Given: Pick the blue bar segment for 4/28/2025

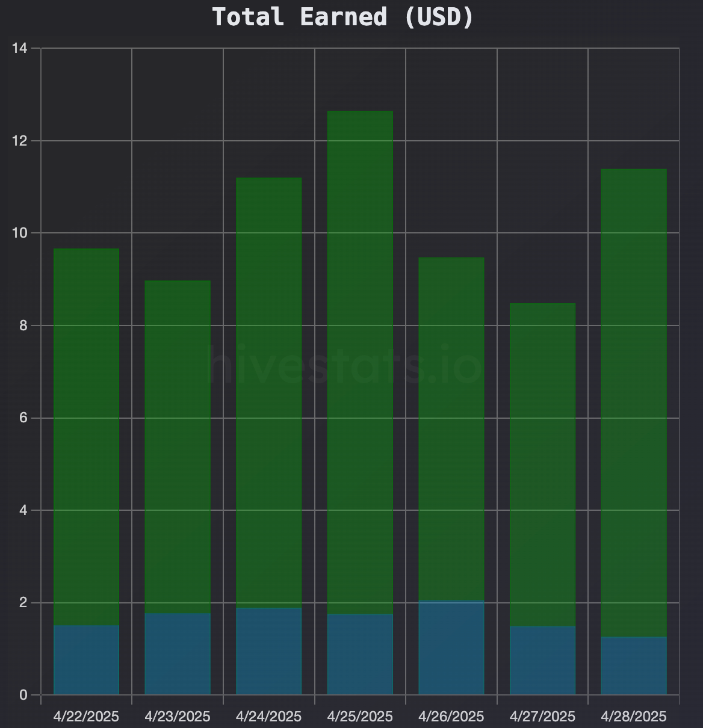Looking at the screenshot, I should 634,666.
